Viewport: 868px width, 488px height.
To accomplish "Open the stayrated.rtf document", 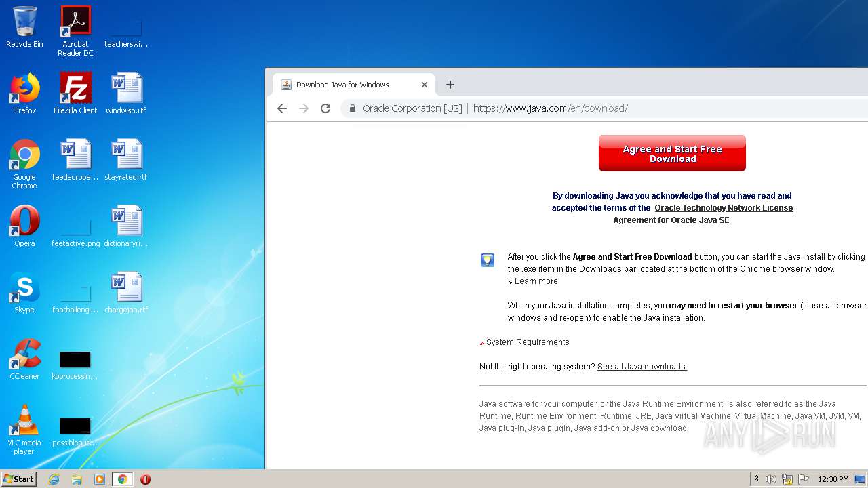I will pos(126,160).
